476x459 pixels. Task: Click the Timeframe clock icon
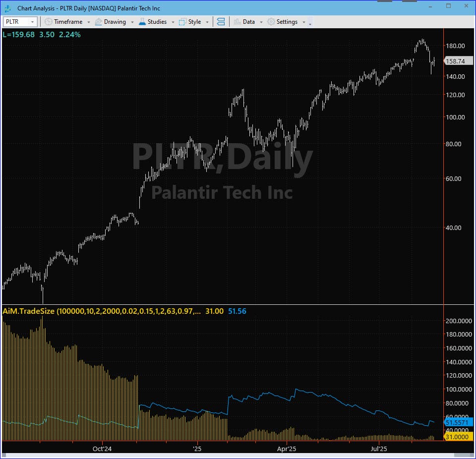coord(48,22)
